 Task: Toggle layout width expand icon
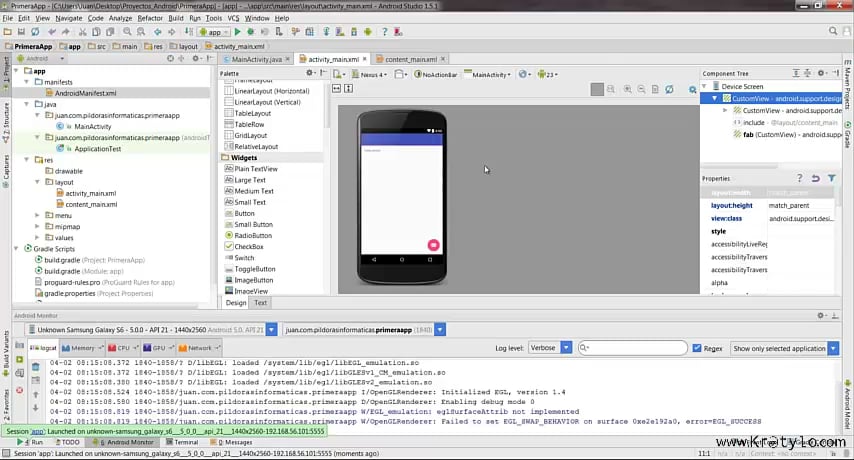pyautogui.click(x=337, y=88)
